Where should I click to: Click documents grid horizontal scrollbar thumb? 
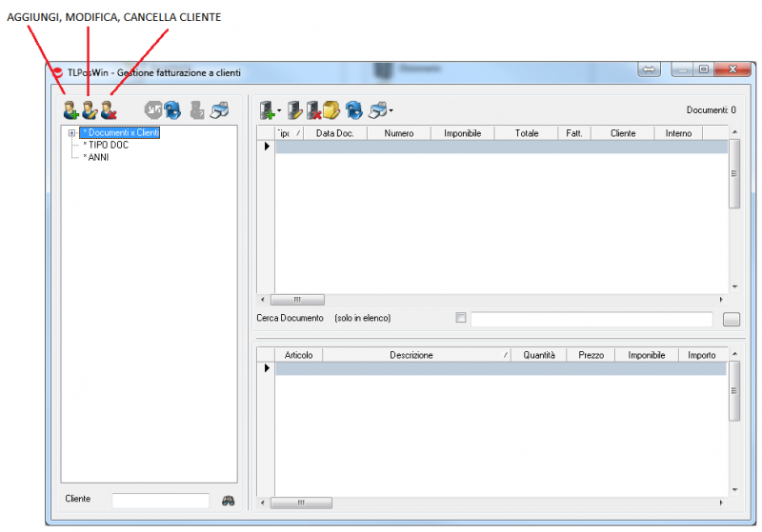click(x=297, y=300)
